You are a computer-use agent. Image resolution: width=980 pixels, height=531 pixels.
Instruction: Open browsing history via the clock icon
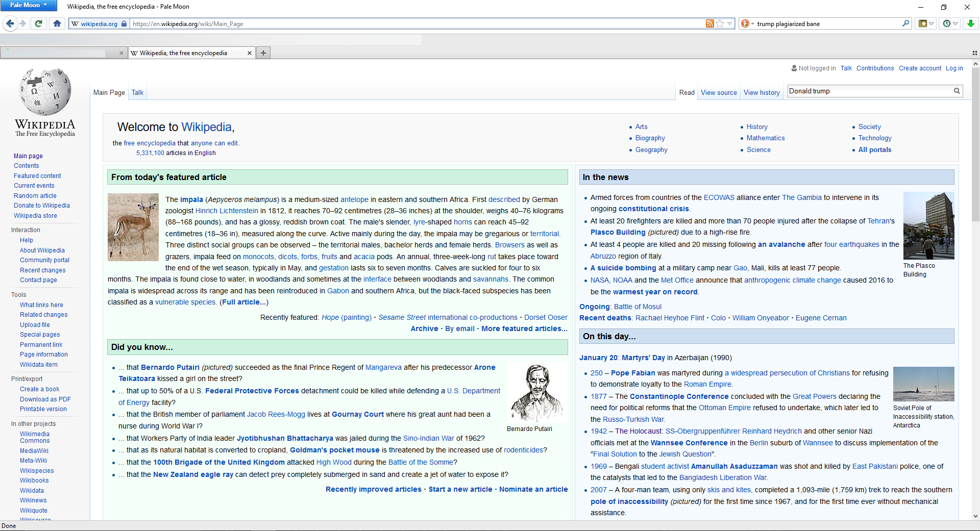pos(947,23)
